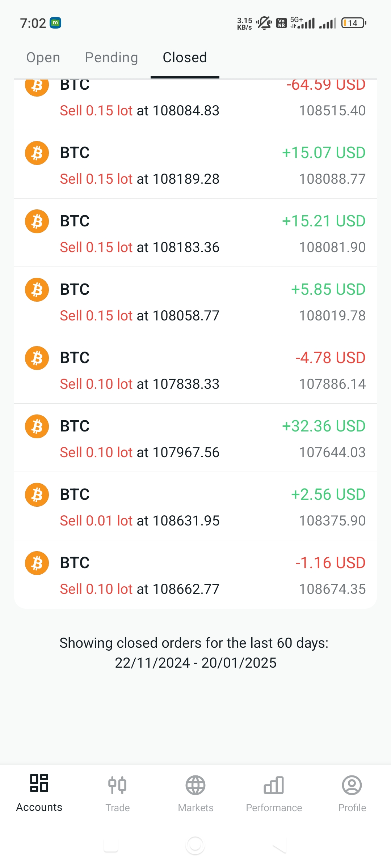Switch to the Open orders tab
The image size is (391, 868).
(43, 58)
